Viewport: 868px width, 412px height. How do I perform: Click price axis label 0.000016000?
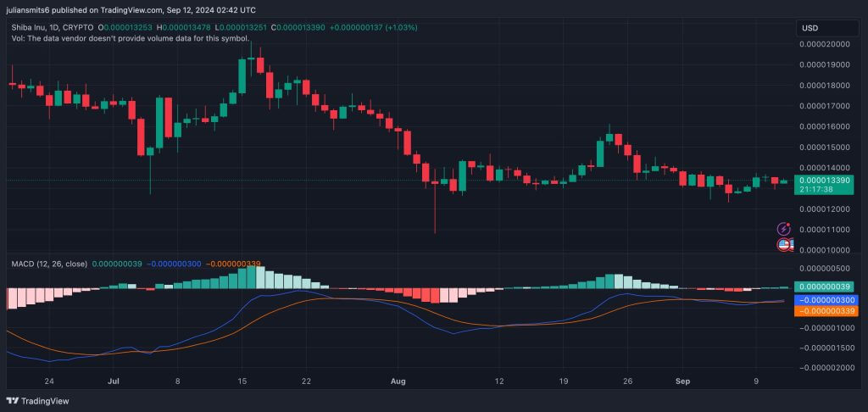(824, 126)
